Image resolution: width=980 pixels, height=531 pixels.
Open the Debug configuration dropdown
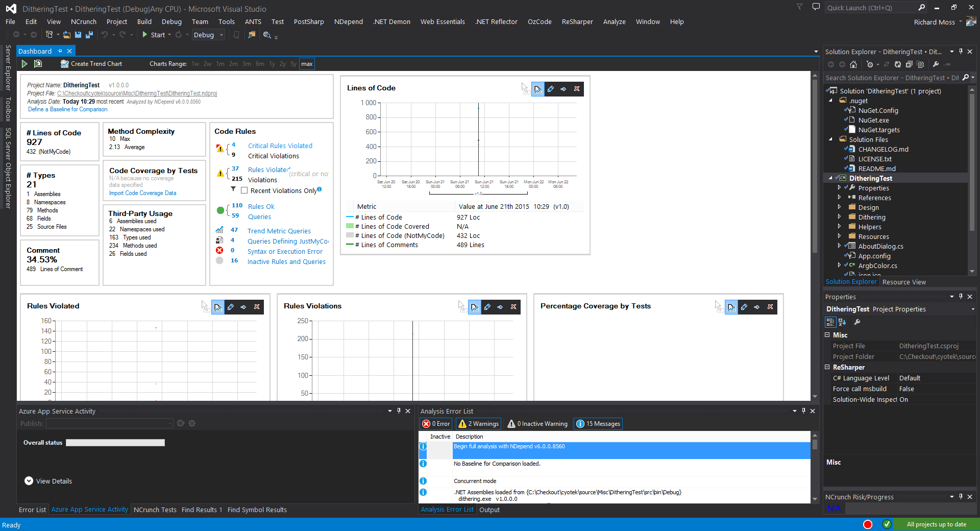[x=220, y=35]
